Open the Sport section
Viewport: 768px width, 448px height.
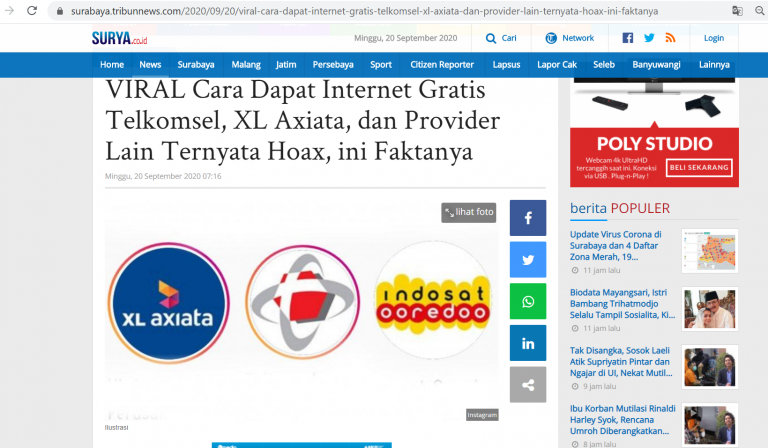pos(381,65)
